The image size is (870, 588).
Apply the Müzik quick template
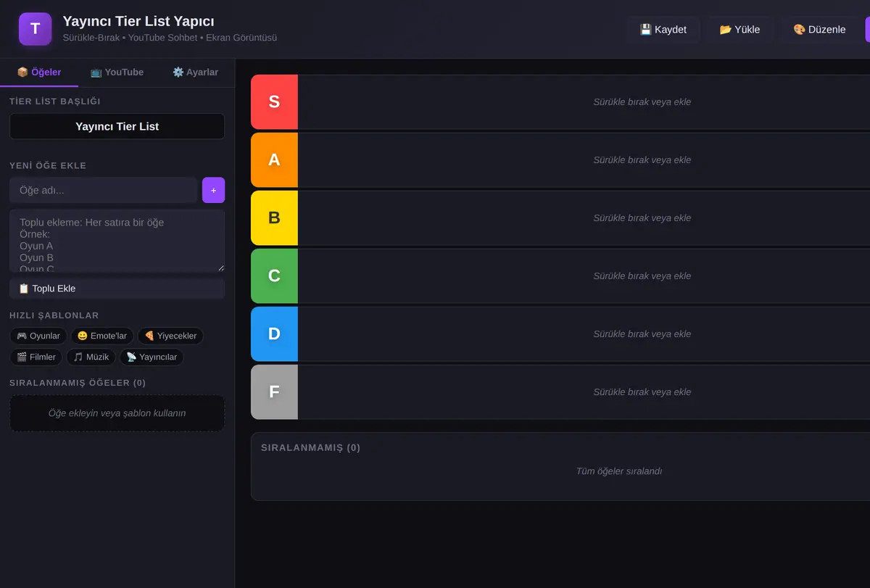pyautogui.click(x=91, y=357)
